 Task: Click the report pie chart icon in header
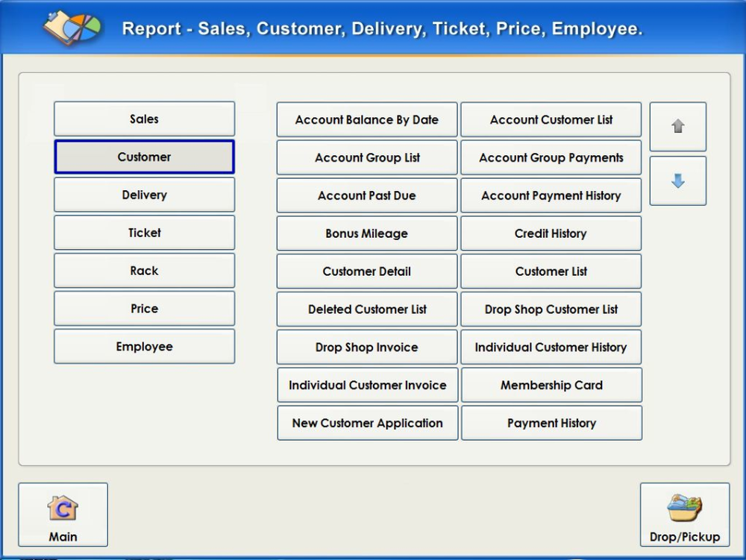(x=72, y=28)
